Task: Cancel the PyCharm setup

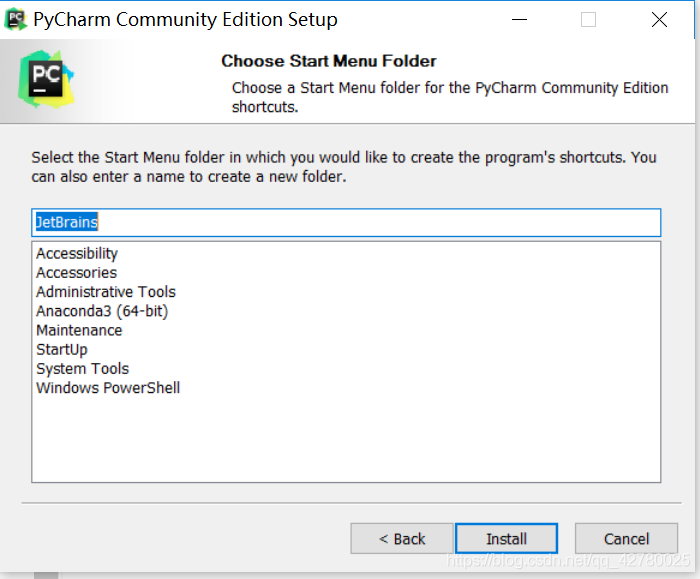Action: [x=626, y=538]
